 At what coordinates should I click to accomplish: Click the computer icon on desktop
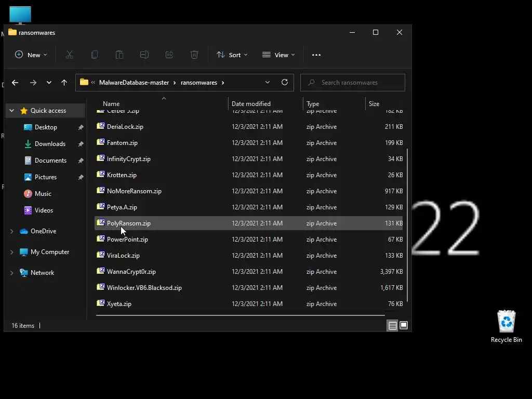click(x=20, y=15)
